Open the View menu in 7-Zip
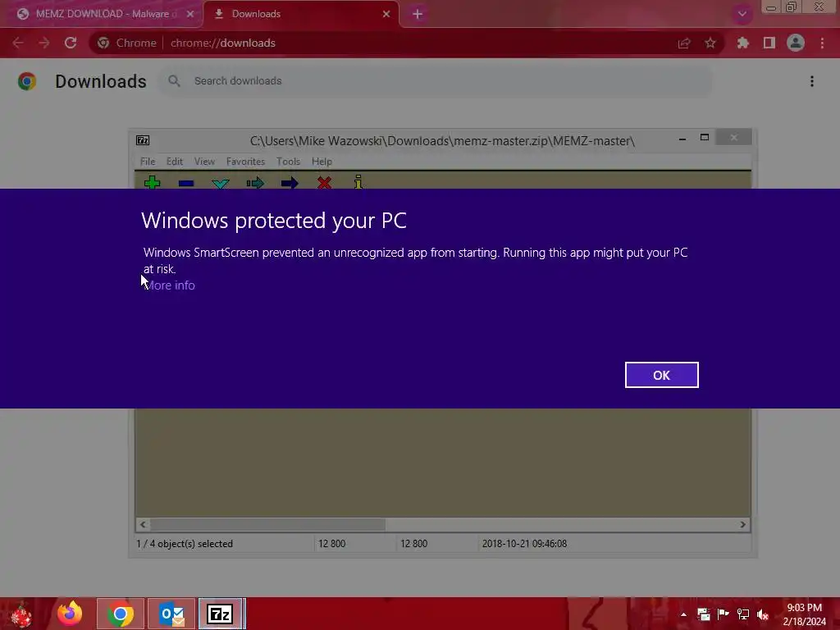 204,162
